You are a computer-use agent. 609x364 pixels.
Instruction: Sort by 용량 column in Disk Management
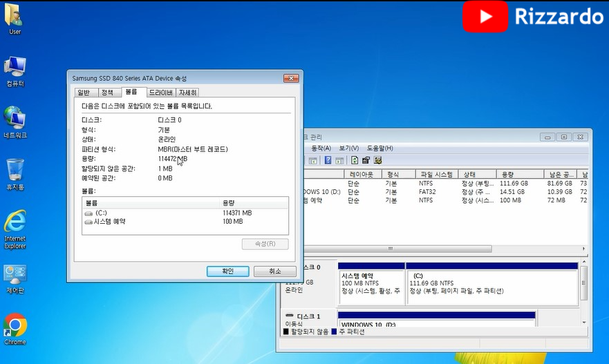520,174
